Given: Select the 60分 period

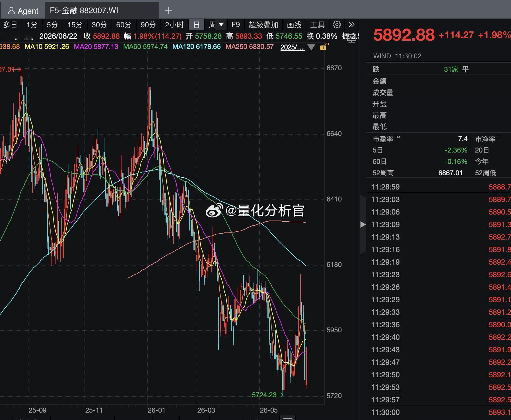Looking at the screenshot, I should (x=123, y=25).
